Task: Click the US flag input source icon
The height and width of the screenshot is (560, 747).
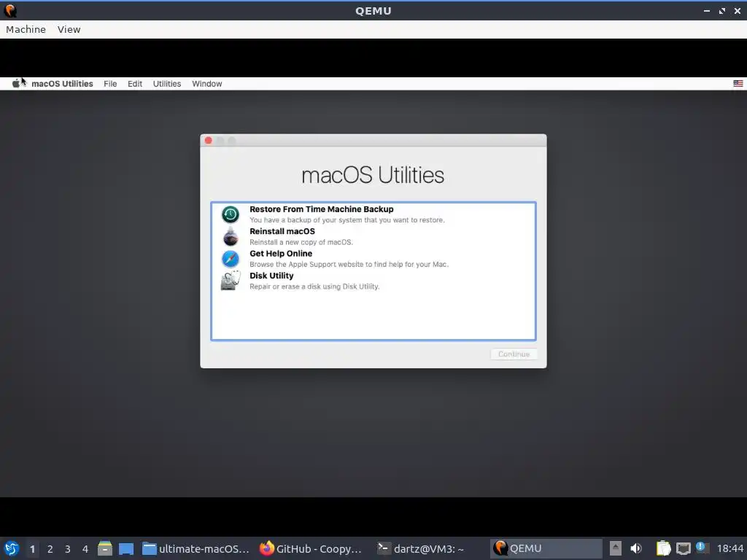Action: [x=738, y=83]
